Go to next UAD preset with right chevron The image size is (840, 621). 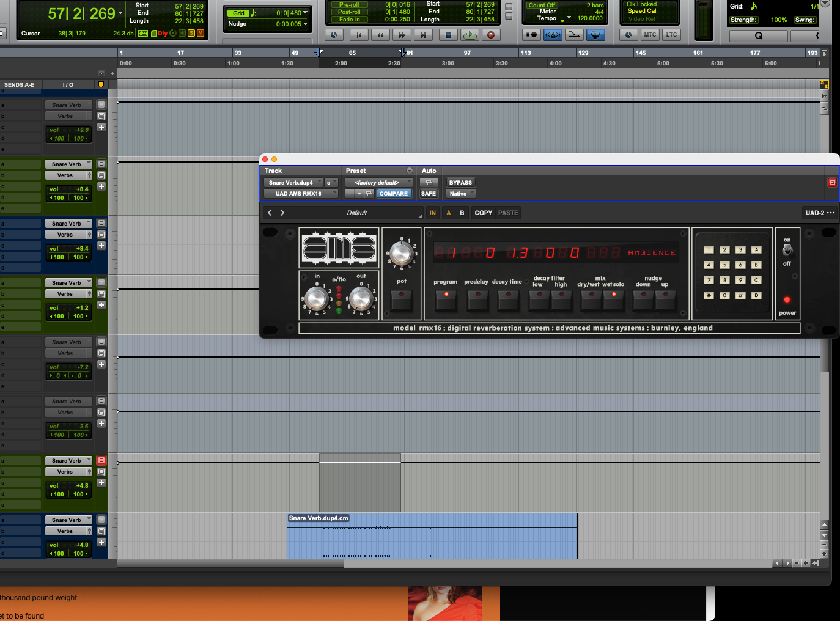[x=282, y=213]
